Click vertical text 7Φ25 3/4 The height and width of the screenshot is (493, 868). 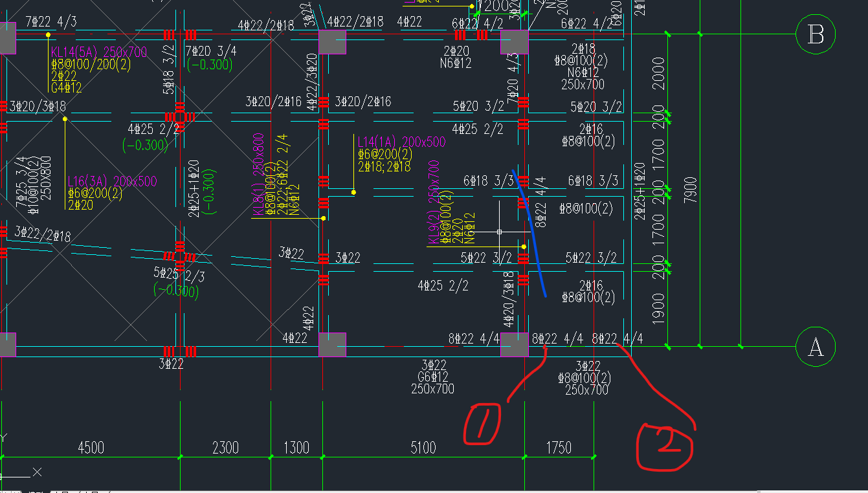click(x=21, y=181)
